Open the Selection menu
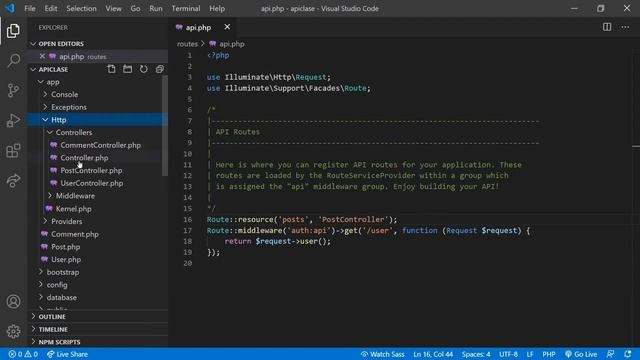The width and height of the screenshot is (640, 360). click(x=81, y=8)
